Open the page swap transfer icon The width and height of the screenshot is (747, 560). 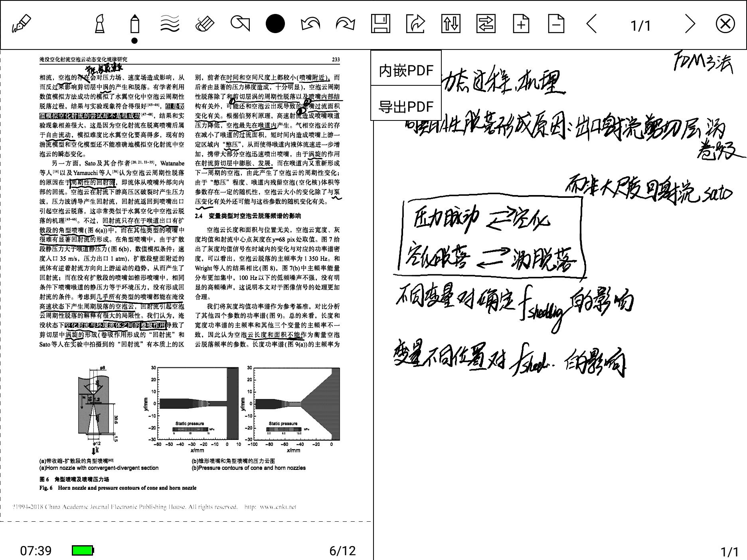(486, 25)
